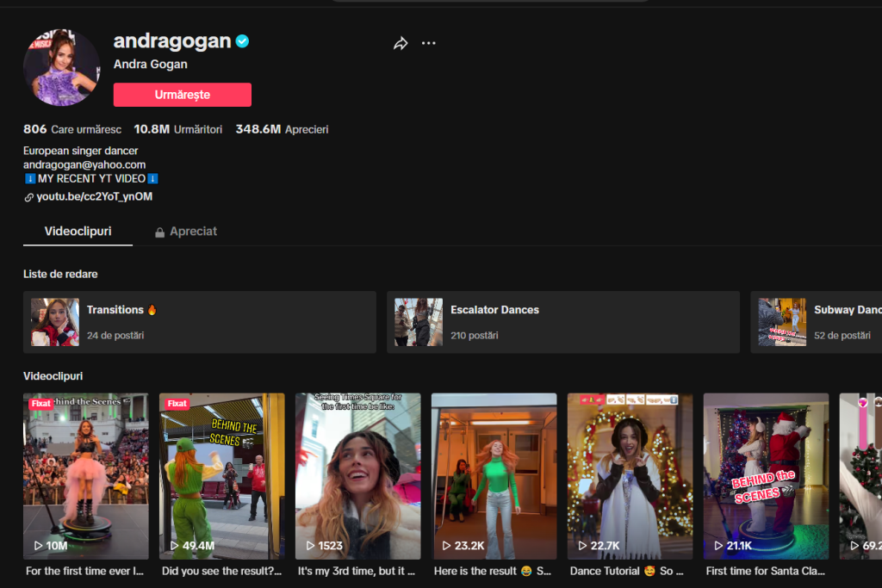Click the Urmărește follow button
This screenshot has width=882, height=588.
[182, 95]
